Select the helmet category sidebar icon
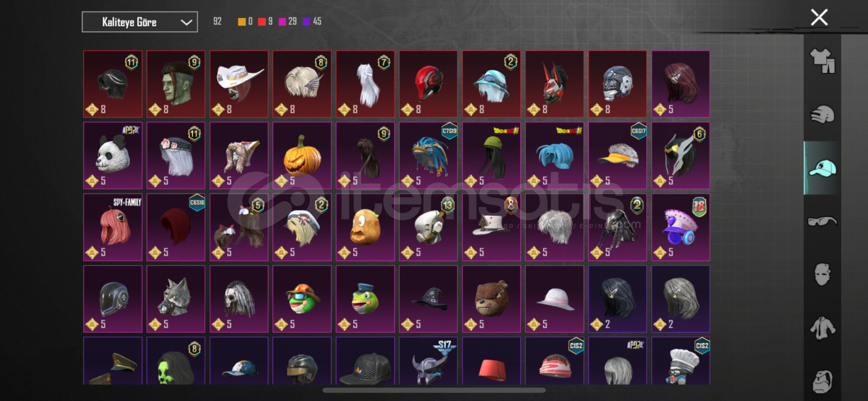The image size is (868, 401). 822,114
